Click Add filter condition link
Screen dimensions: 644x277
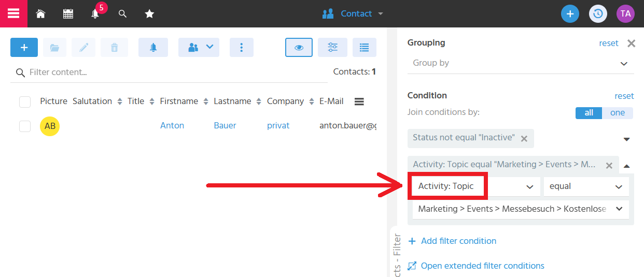pos(458,241)
